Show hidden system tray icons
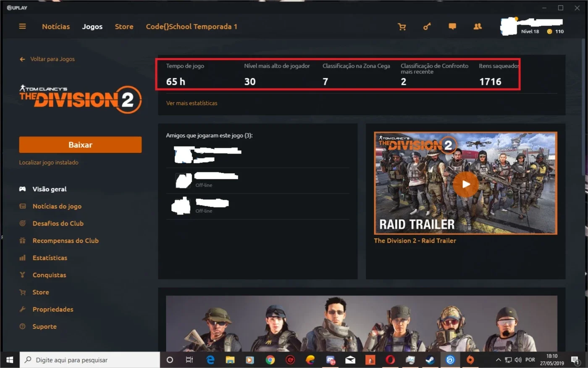This screenshot has width=588, height=368. [498, 360]
